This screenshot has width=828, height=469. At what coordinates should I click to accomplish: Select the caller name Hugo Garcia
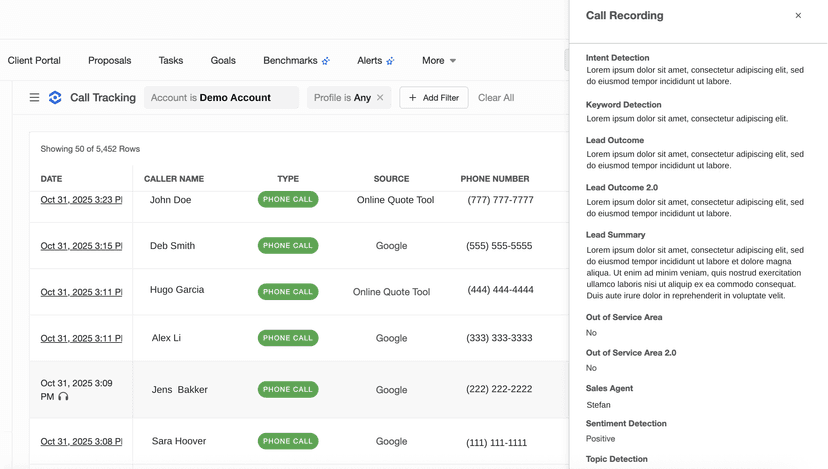[177, 290]
